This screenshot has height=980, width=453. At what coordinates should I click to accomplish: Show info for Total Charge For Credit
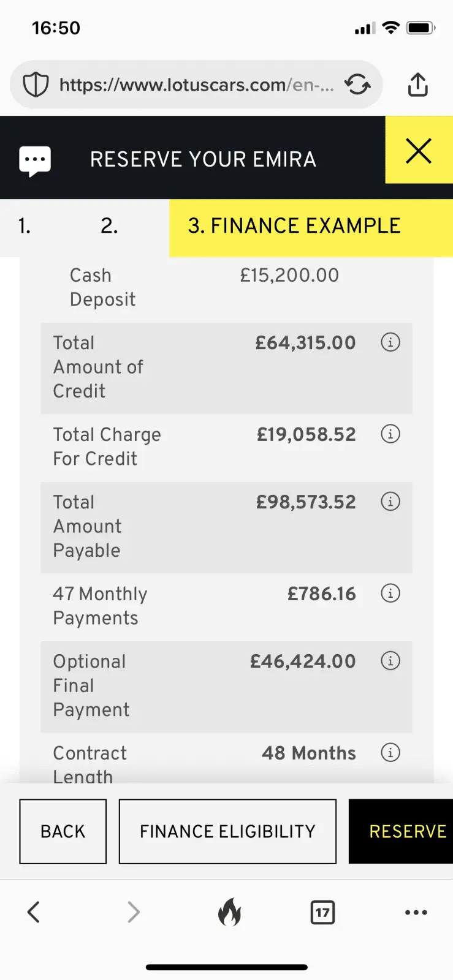point(390,434)
